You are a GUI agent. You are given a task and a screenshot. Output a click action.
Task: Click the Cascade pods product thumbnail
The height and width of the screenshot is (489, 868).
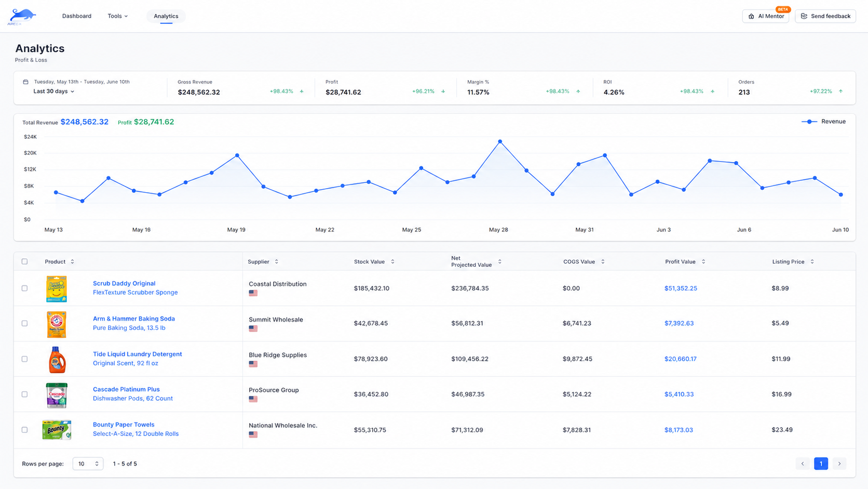57,395
